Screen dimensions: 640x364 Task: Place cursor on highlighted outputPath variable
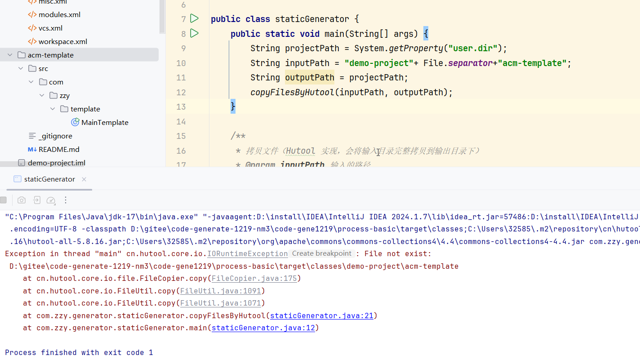(x=310, y=77)
